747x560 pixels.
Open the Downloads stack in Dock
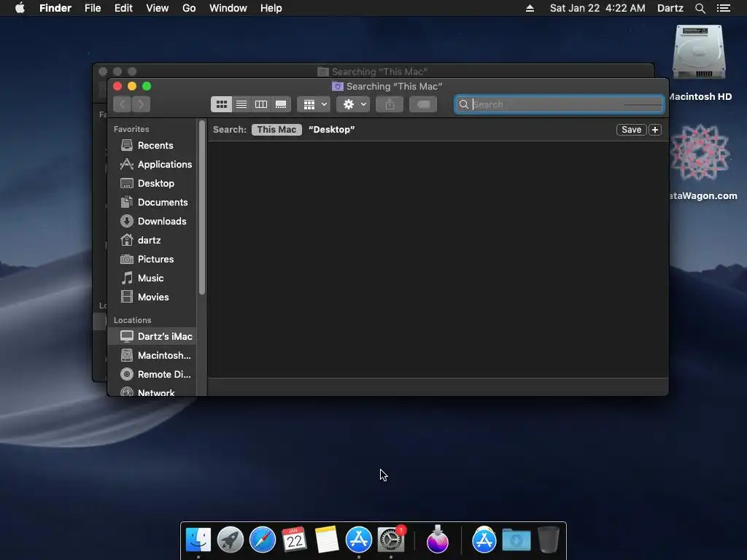[x=516, y=540]
